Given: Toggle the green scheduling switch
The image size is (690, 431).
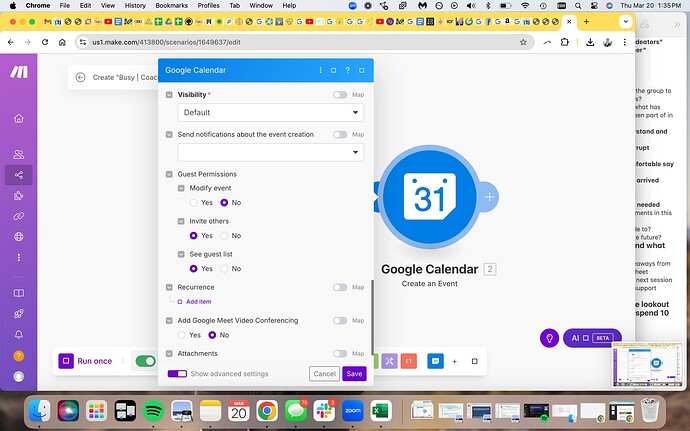Looking at the screenshot, I should coord(146,361).
